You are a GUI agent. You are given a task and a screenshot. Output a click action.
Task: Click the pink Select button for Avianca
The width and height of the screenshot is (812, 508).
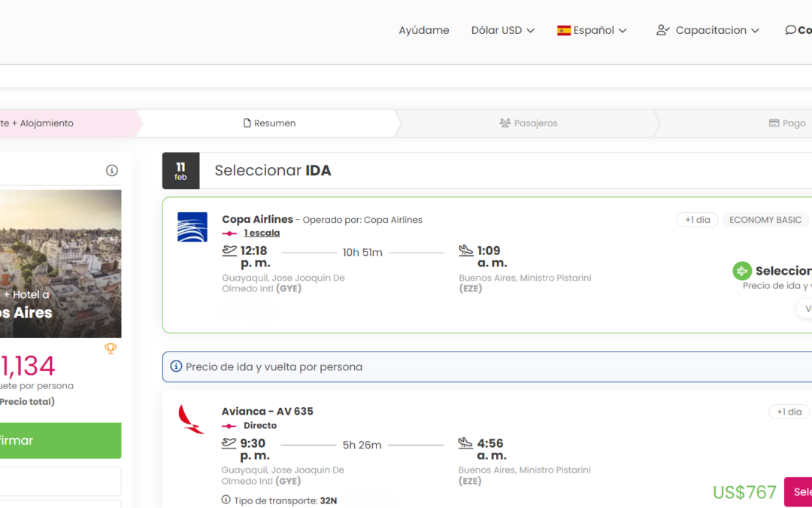pyautogui.click(x=798, y=492)
